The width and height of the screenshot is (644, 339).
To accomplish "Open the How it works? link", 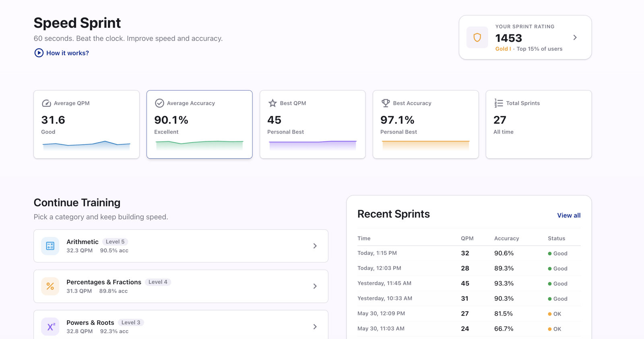I will 67,53.
